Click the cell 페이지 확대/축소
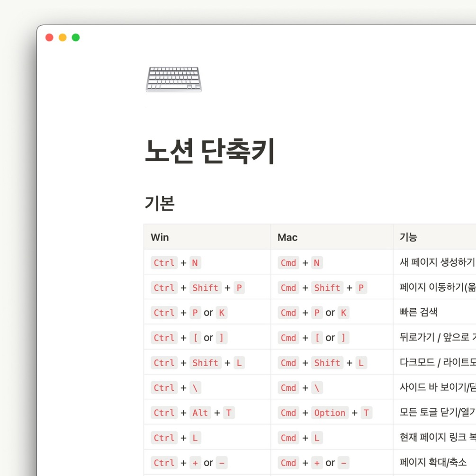This screenshot has width=476, height=476. point(435,463)
